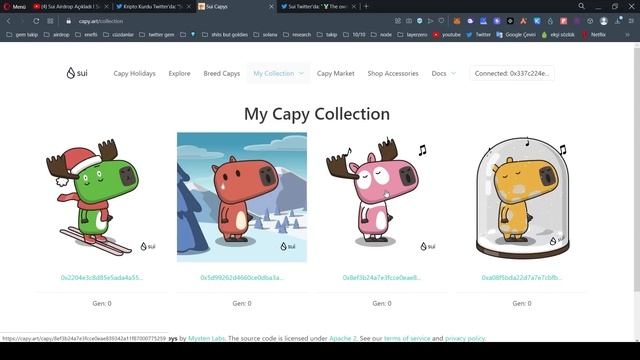
Task: Open the Explore page
Action: [x=179, y=73]
